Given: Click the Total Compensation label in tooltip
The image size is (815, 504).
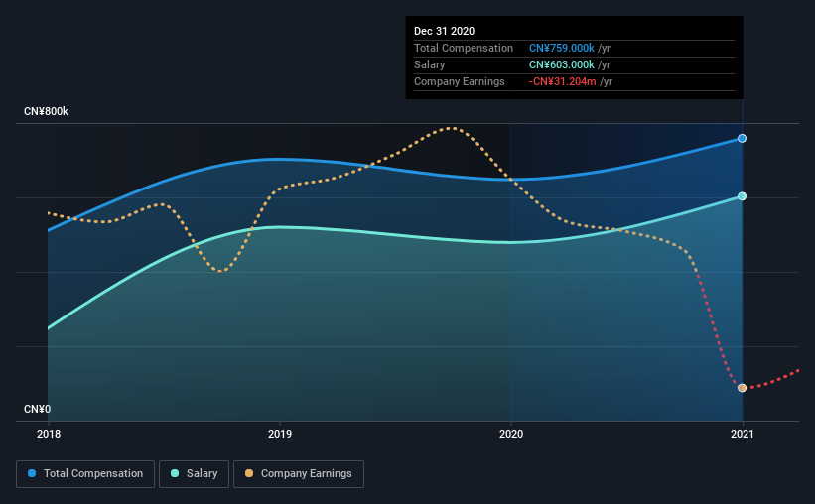Looking at the screenshot, I should pyautogui.click(x=464, y=48).
